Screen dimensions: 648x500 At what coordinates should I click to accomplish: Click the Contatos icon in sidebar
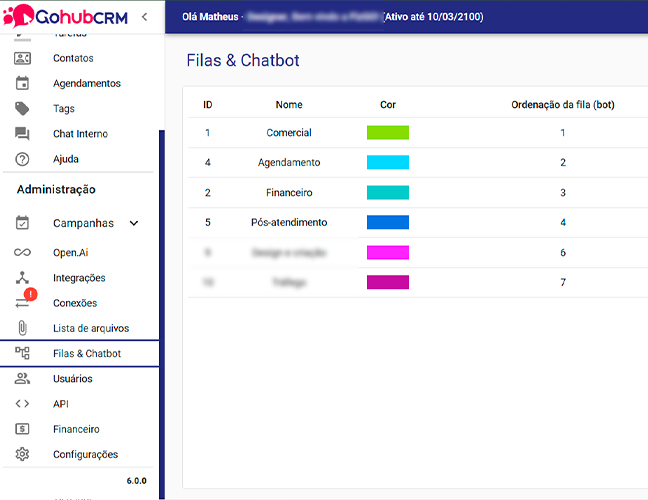(x=22, y=59)
